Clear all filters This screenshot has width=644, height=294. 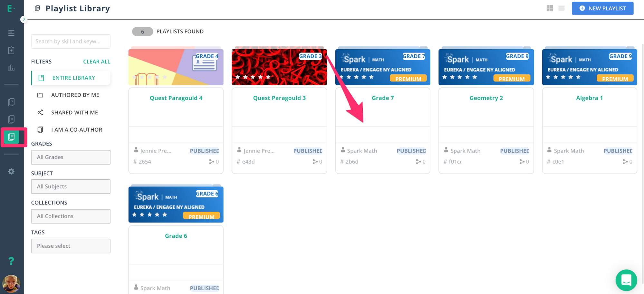click(97, 62)
